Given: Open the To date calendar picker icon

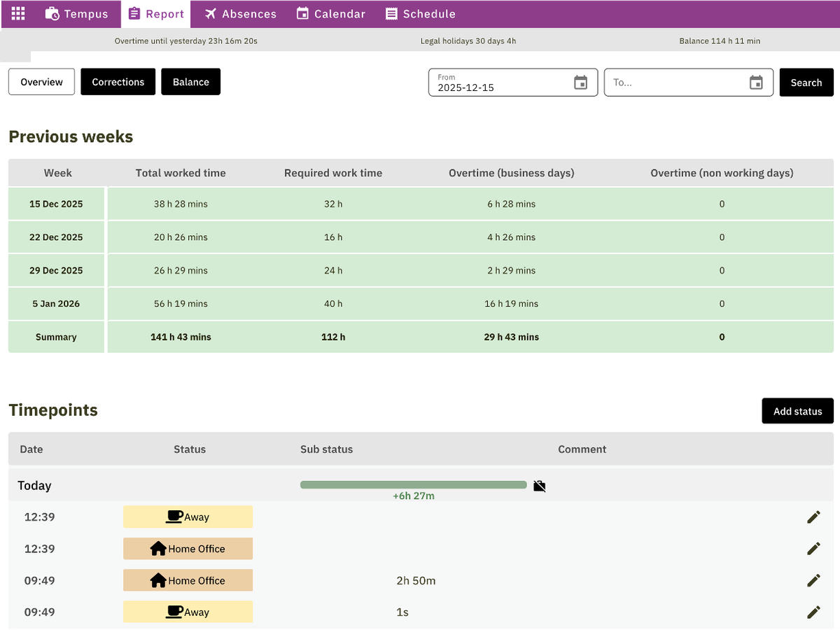Looking at the screenshot, I should [757, 83].
